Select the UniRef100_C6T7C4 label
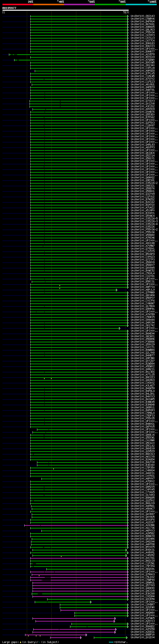The width and height of the screenshot is (159, 644). click(x=143, y=41)
